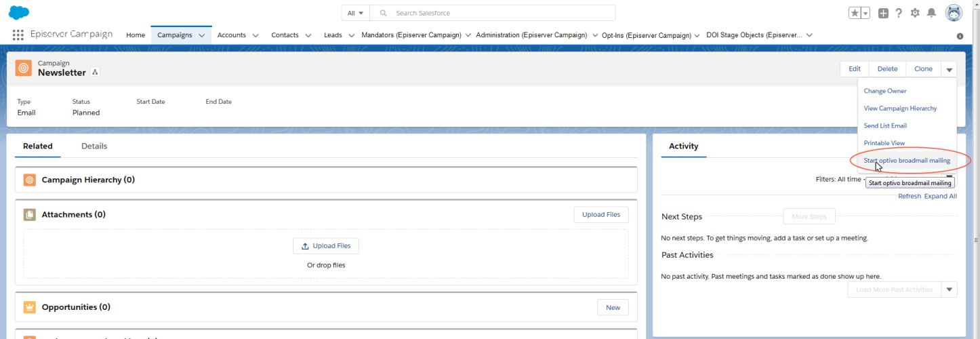Open the Campaign Hierarchy (0) link

pyautogui.click(x=88, y=180)
